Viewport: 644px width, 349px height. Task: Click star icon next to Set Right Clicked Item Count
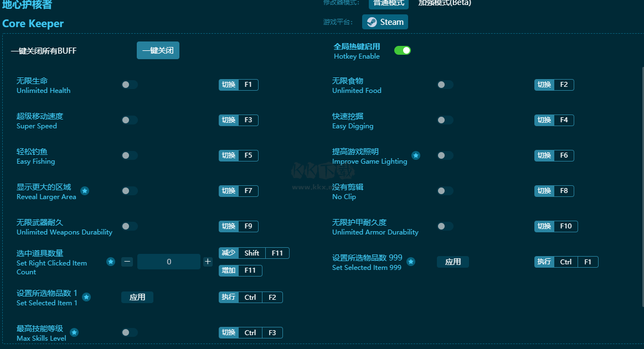pos(111,262)
